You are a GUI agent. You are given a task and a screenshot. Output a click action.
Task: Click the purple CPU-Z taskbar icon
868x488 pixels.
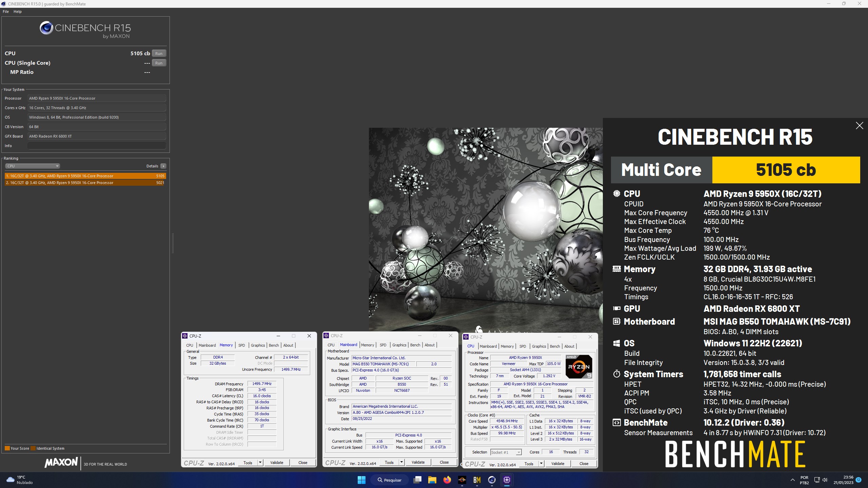tap(507, 480)
